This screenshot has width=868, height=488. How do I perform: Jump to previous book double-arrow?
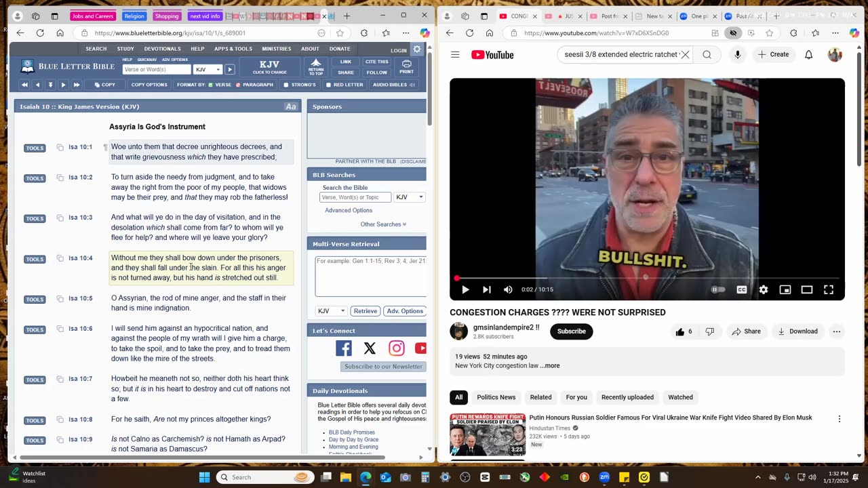[x=24, y=85]
